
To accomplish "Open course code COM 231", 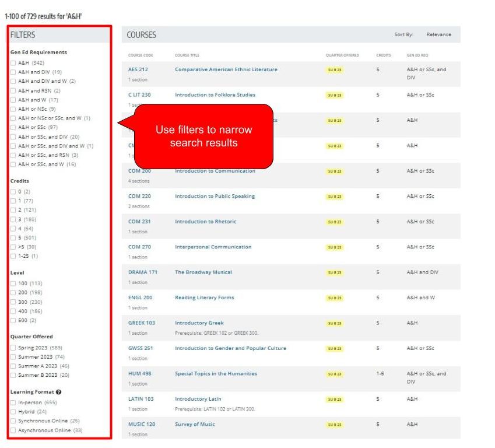I will point(139,222).
